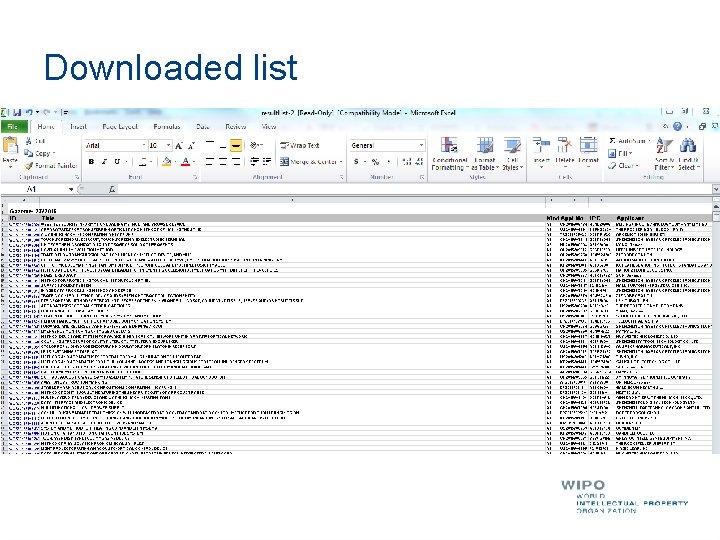Screen dimensions: 720x540
Task: Click the Paste clipboard icon
Action: pyautogui.click(x=10, y=146)
